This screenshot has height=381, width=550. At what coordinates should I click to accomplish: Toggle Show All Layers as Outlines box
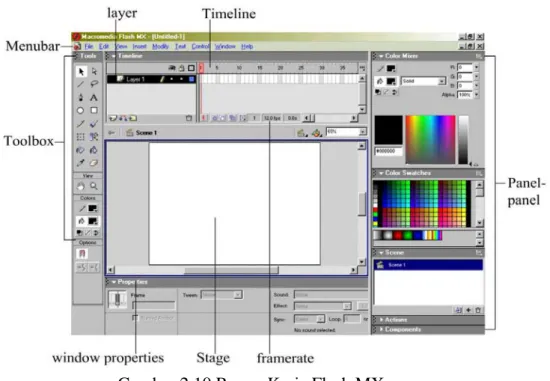click(x=191, y=68)
